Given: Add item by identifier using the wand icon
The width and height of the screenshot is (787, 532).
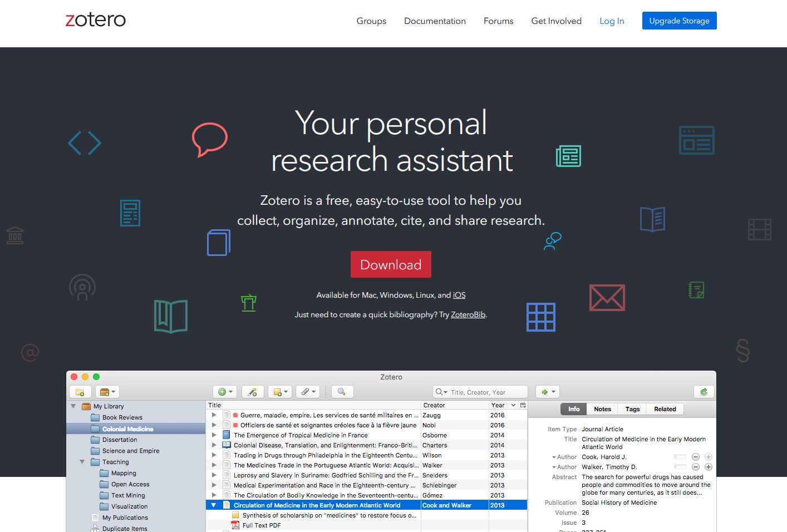Looking at the screenshot, I should click(253, 391).
